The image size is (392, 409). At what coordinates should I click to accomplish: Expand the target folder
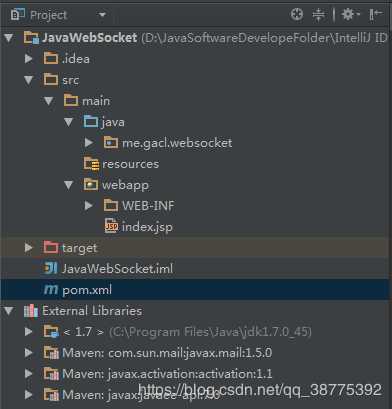pos(29,248)
